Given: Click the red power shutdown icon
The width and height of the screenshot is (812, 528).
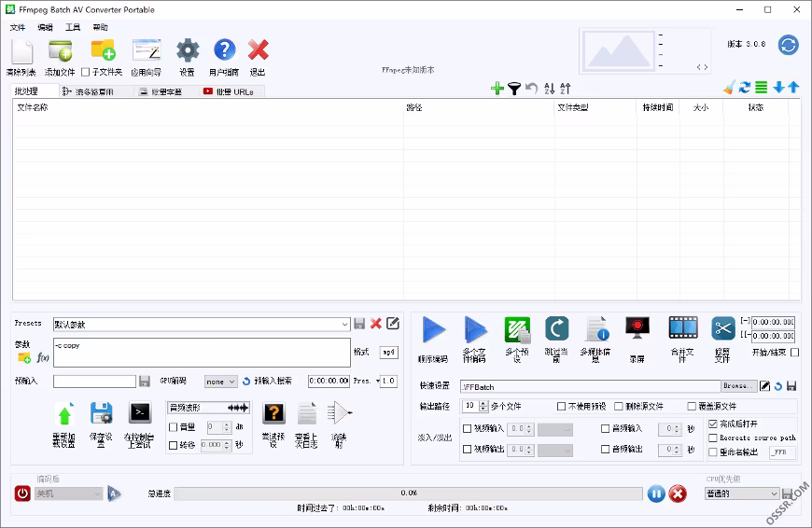Looking at the screenshot, I should 22,493.
